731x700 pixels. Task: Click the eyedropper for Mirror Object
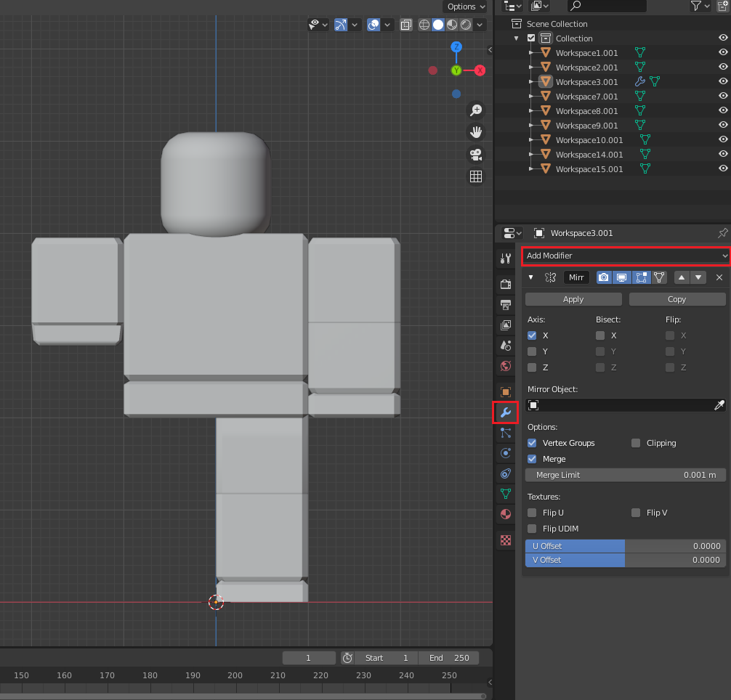pyautogui.click(x=719, y=405)
